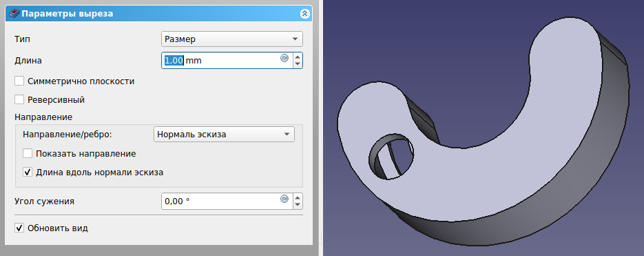644x256 pixels.
Task: Decrease Длина value with down arrow
Action: coord(298,64)
